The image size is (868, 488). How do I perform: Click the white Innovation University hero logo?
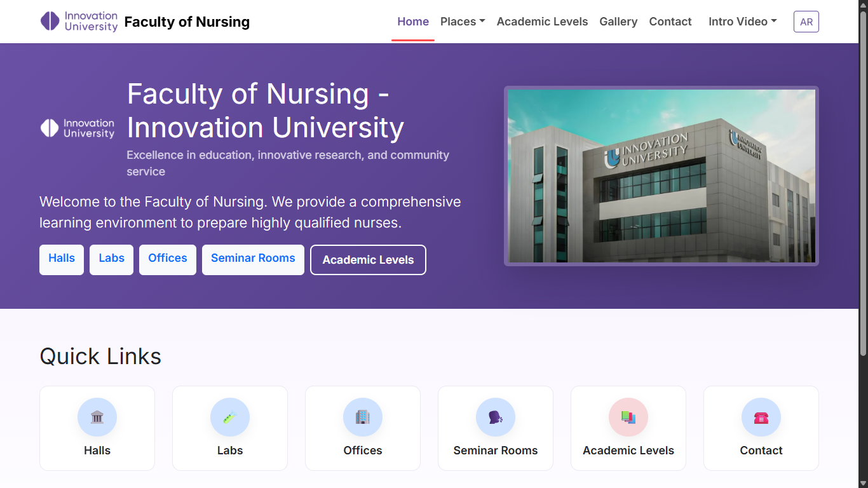coord(78,128)
